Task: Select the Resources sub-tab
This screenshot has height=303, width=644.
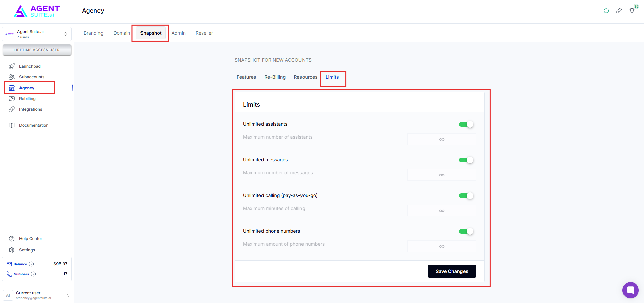Action: (x=306, y=77)
